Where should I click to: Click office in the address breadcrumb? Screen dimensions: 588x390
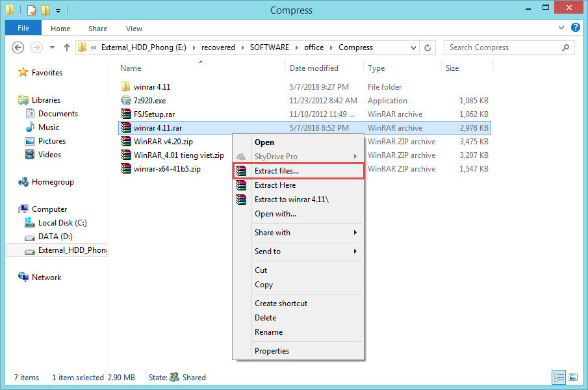314,47
